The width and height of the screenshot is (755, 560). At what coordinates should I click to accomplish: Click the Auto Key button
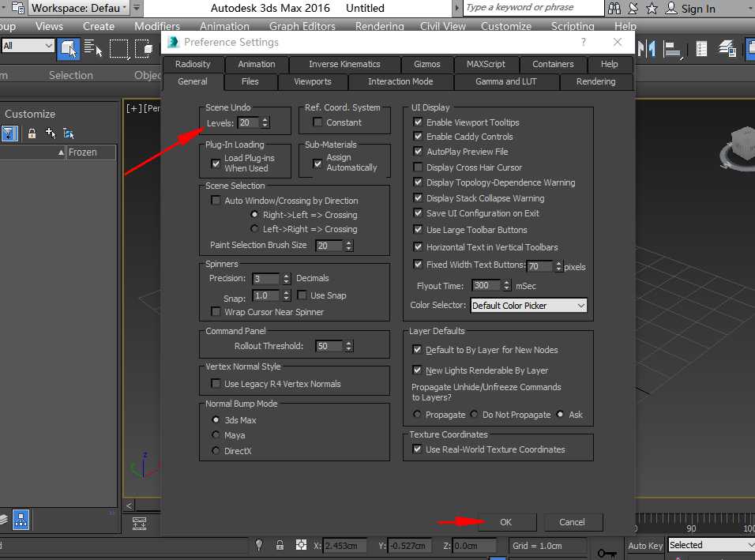coord(645,546)
